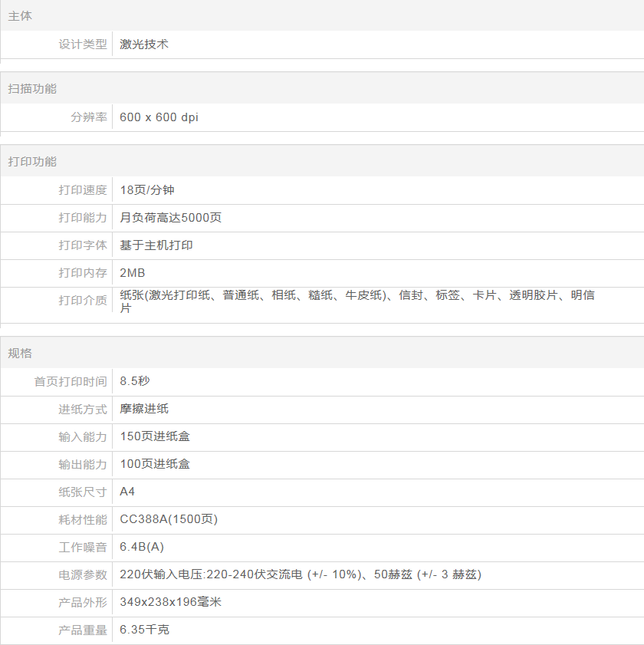The height and width of the screenshot is (645, 644).
Task: Click the A4 paper size value
Action: click(127, 492)
